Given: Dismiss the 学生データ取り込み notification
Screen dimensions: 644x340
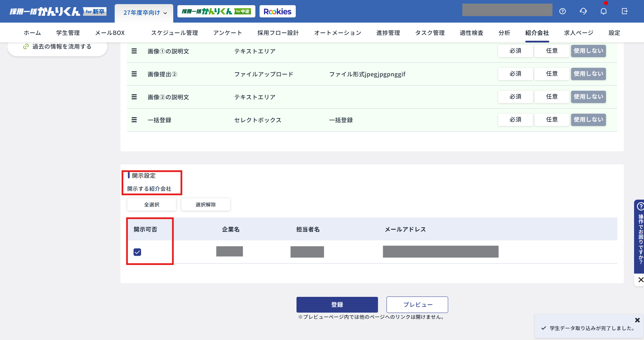Looking at the screenshot, I should tap(637, 320).
